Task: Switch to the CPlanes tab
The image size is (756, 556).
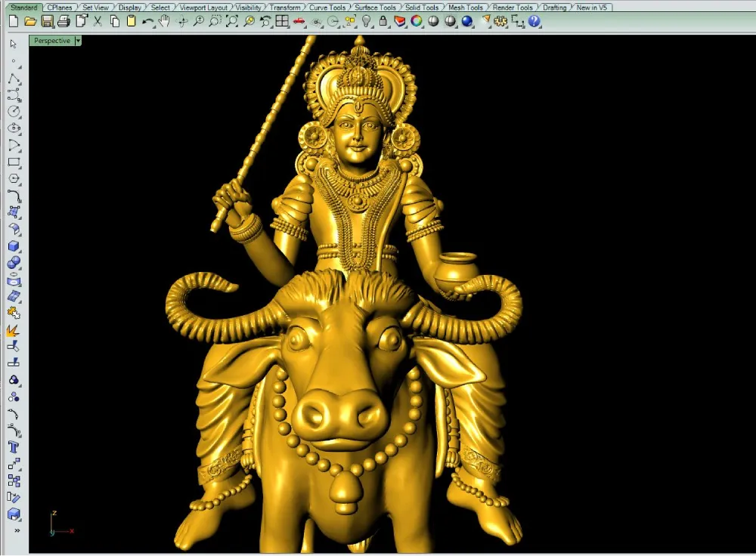Action: [60, 8]
